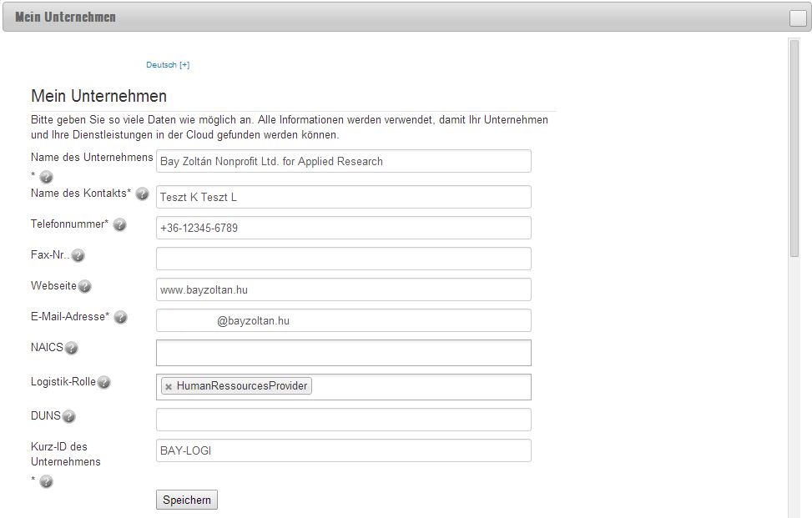Click help icon next to Webseite

[x=84, y=286]
